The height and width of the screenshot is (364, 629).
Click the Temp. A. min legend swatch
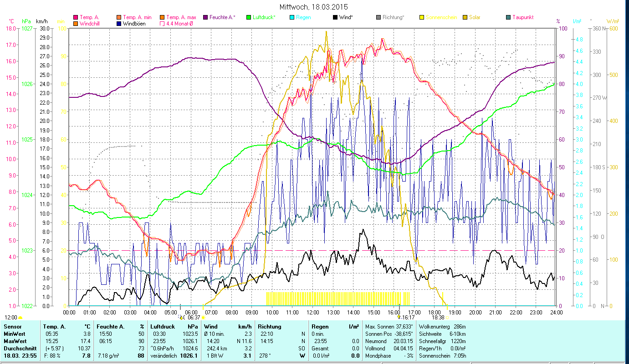119,17
